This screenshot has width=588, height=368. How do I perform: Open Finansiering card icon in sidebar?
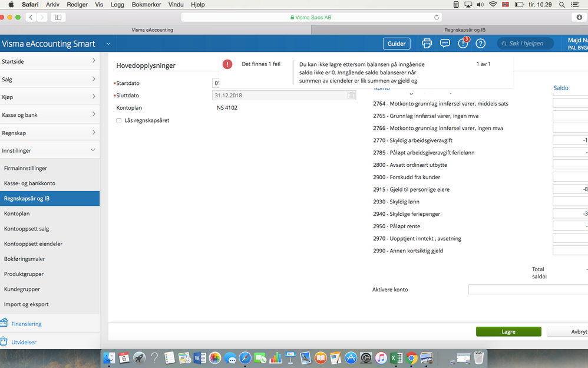[4, 323]
